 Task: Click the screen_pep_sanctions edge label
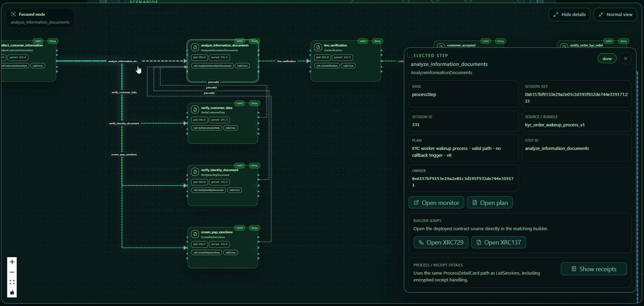point(124,154)
